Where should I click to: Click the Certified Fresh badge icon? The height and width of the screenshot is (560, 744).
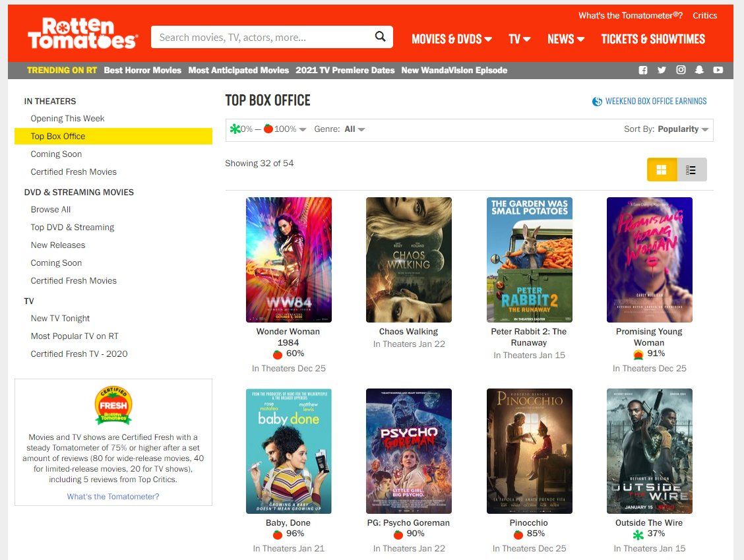point(113,406)
